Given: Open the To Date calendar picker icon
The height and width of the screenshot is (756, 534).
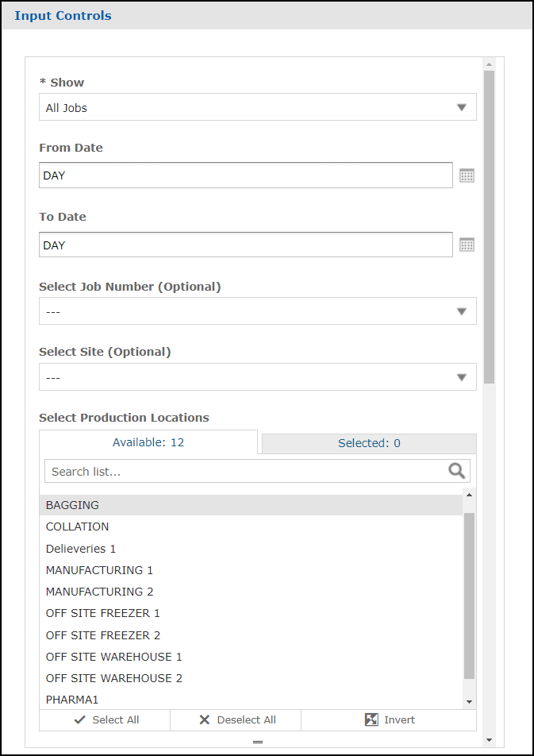Looking at the screenshot, I should tap(467, 245).
